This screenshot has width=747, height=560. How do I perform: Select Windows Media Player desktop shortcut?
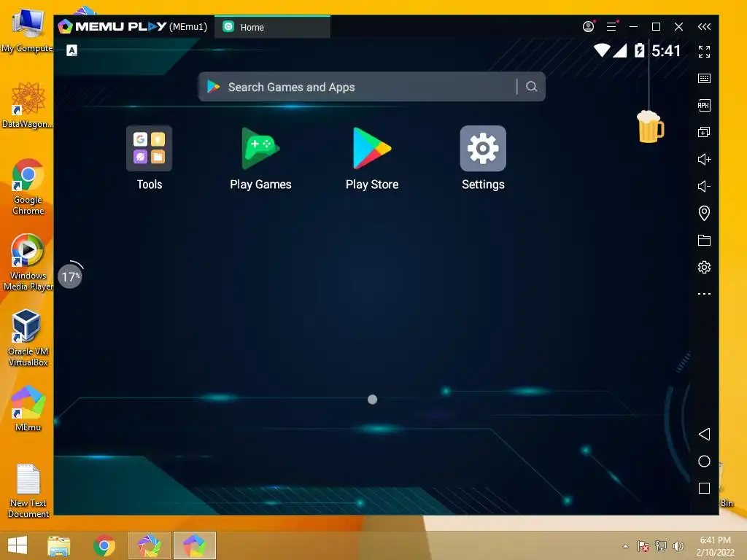point(28,262)
